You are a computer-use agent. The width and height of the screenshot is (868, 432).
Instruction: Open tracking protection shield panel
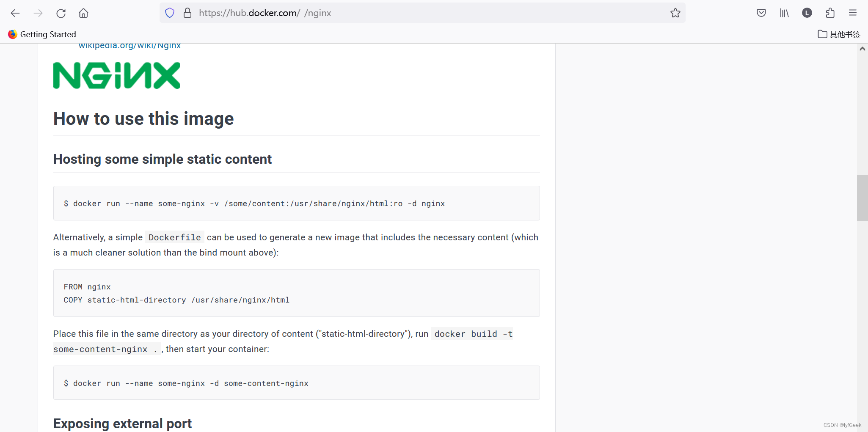click(x=170, y=13)
